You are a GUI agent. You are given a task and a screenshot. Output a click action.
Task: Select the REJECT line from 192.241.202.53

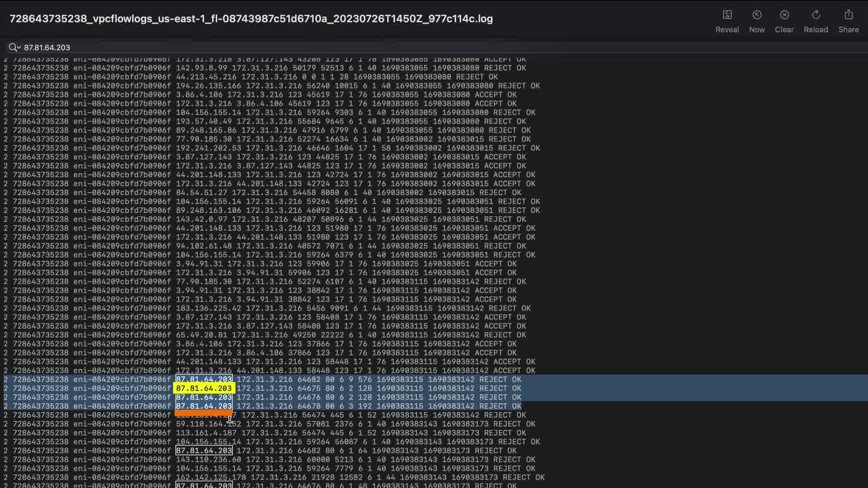(x=208, y=148)
